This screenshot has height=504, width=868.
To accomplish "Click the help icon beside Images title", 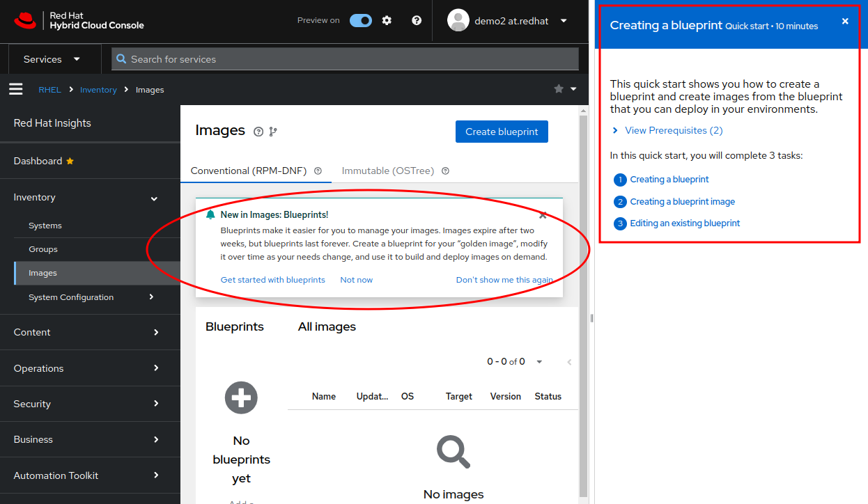I will click(x=258, y=132).
